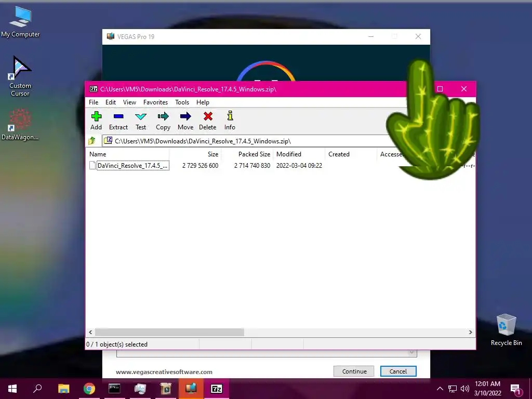The width and height of the screenshot is (532, 399).
Task: Sort by Packed Size column header
Action: tap(247, 154)
